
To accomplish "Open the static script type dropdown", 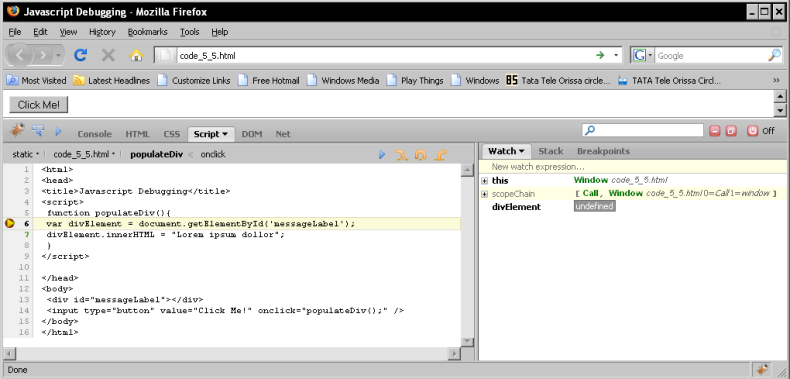I will coord(26,155).
